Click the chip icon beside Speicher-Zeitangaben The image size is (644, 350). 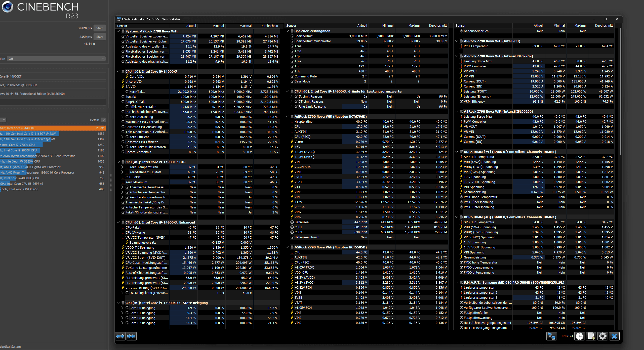coord(292,31)
